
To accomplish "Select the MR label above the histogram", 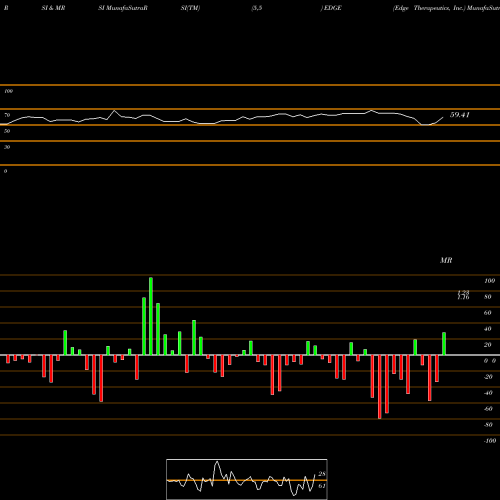I will pos(446,260).
